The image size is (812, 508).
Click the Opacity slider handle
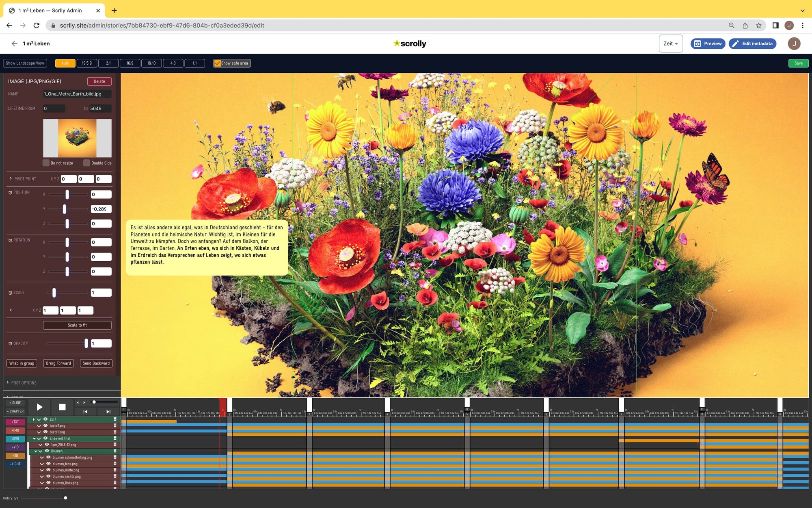point(86,343)
